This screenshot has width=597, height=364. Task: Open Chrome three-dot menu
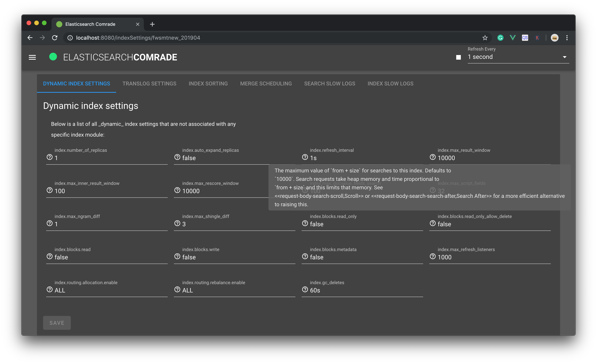[567, 38]
